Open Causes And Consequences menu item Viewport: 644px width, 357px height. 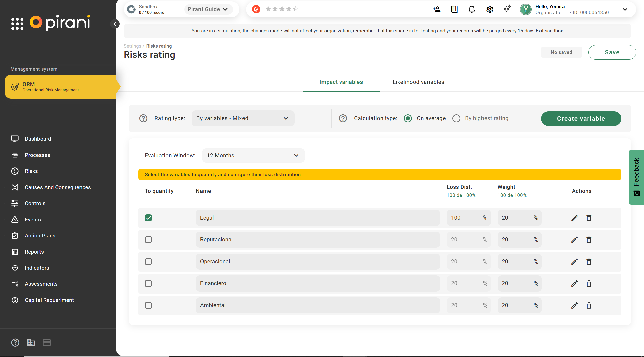point(58,187)
